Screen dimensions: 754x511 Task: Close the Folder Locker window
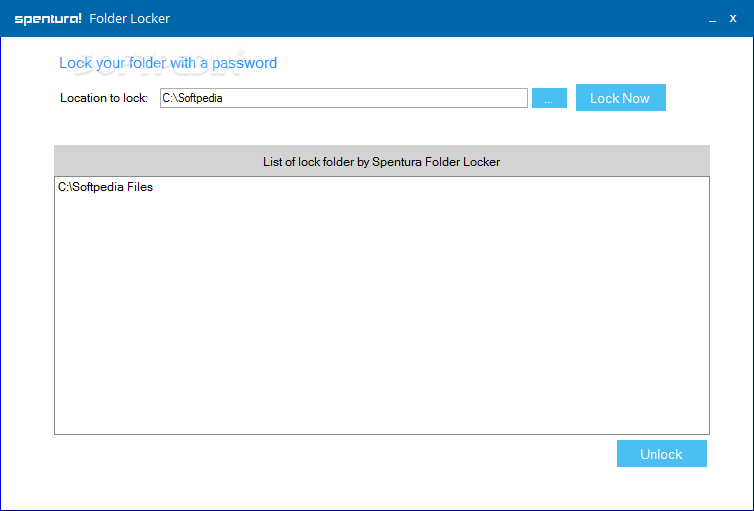point(733,19)
